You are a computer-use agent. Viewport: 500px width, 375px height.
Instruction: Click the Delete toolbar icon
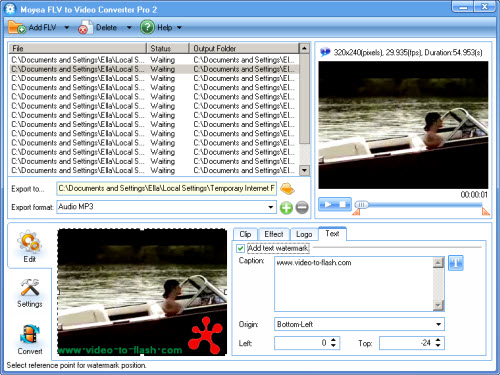pos(86,28)
